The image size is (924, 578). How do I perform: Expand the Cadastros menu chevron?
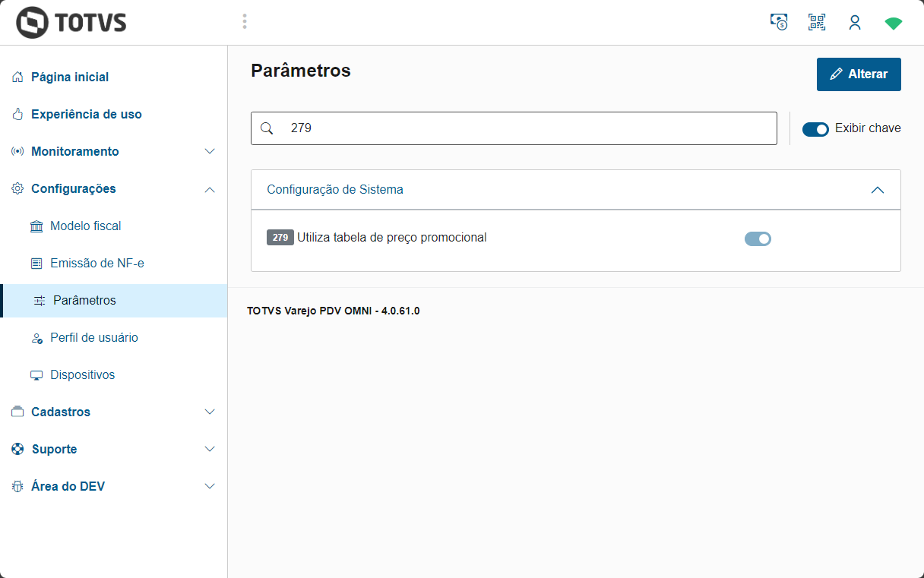[210, 412]
